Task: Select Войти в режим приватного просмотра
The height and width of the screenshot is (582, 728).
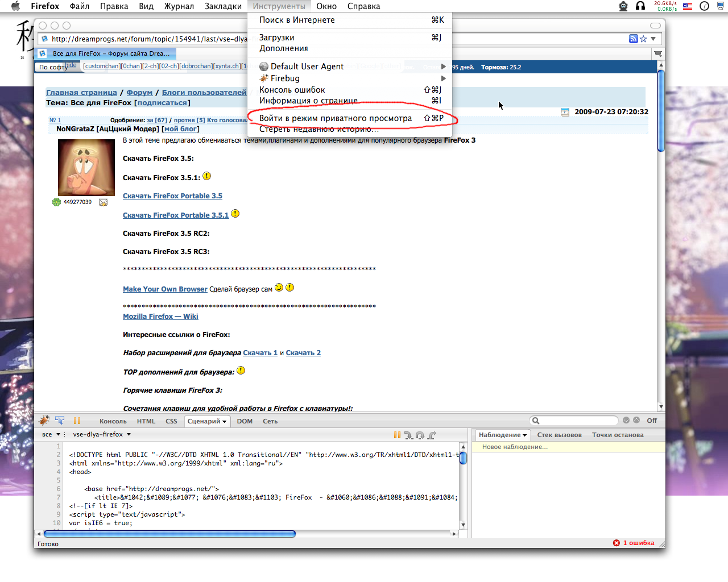Action: pyautogui.click(x=350, y=118)
